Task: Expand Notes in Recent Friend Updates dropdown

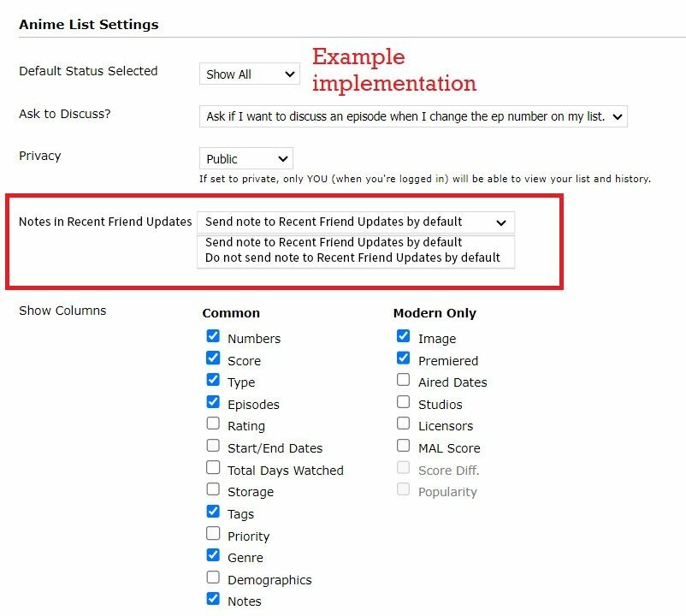Action: coord(356,222)
